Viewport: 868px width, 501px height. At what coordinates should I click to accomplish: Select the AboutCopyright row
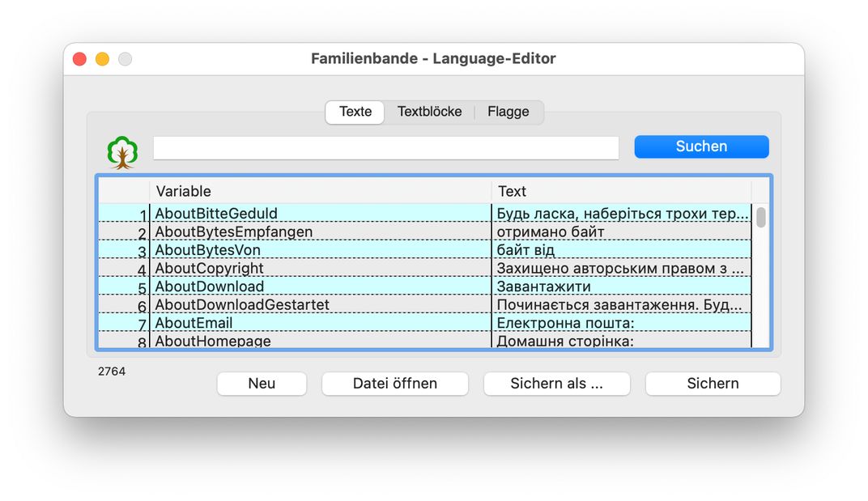(320, 269)
